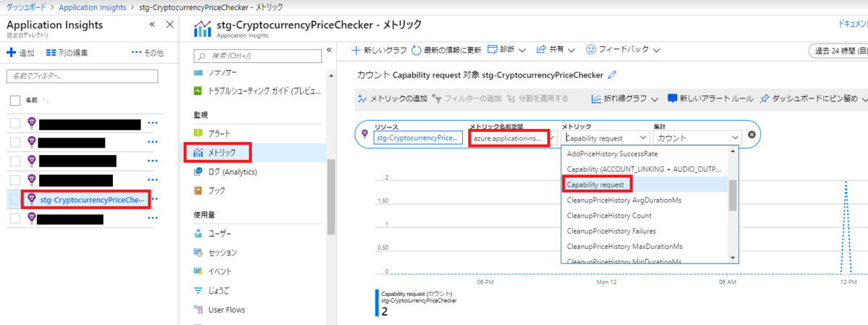
Task: Click 最新の情報に更新 refresh button
Action: tap(446, 50)
